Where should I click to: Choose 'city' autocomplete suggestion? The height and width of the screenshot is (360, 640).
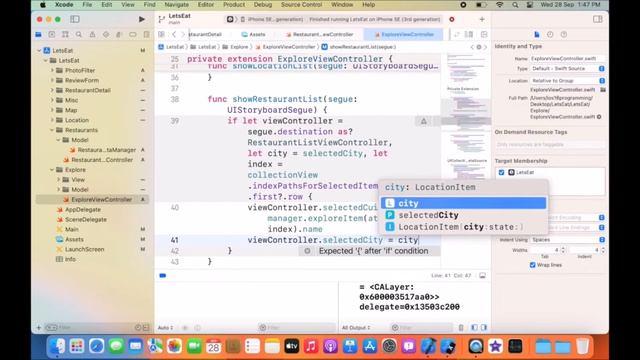[x=463, y=203]
